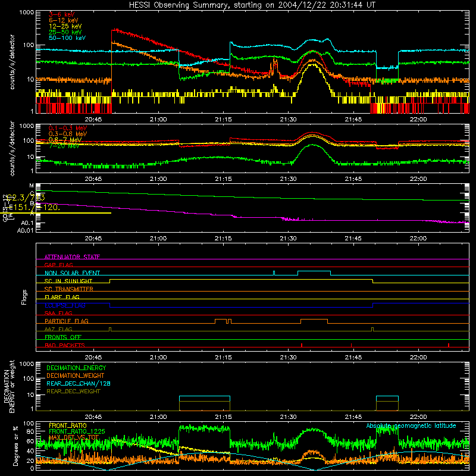This screenshot has height=476, width=476.
Task: Click the REAR_DEC_CHAN/128 legend label
Action: point(79,383)
